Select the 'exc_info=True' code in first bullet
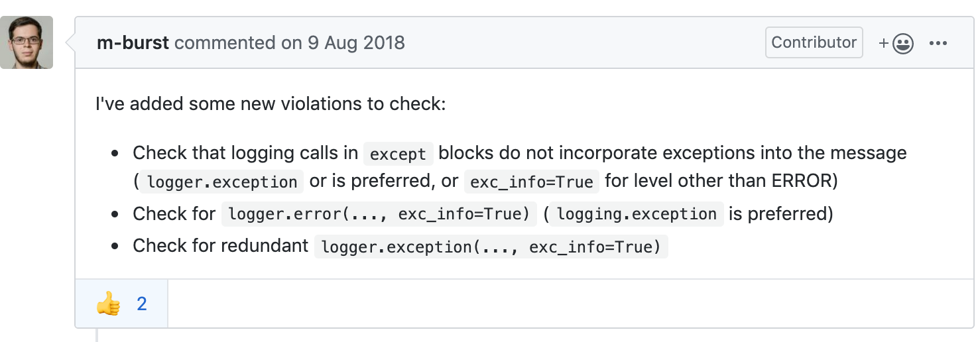Screen dimensions: 980x342 532,182
